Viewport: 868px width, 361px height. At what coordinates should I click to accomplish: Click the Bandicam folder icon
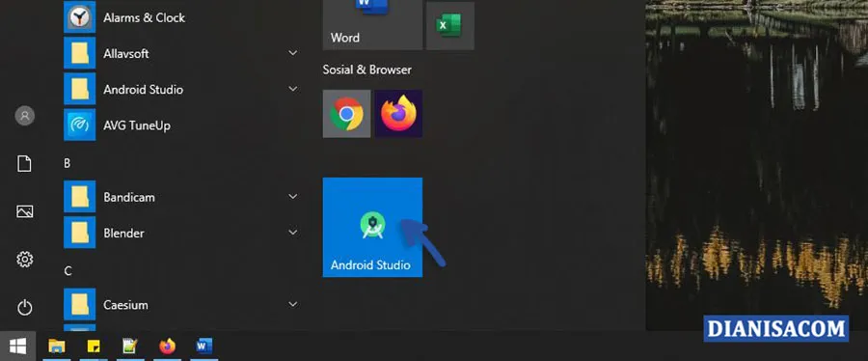click(x=80, y=197)
